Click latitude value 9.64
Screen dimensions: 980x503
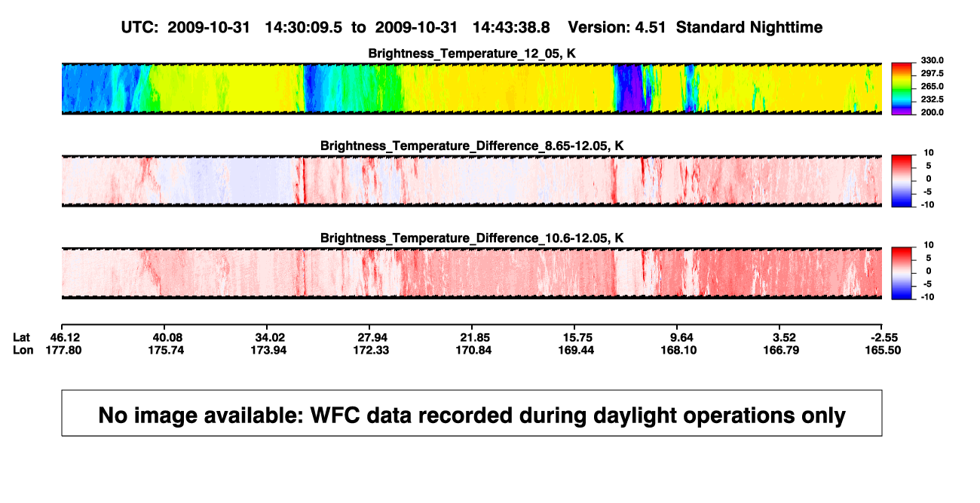[x=681, y=337]
